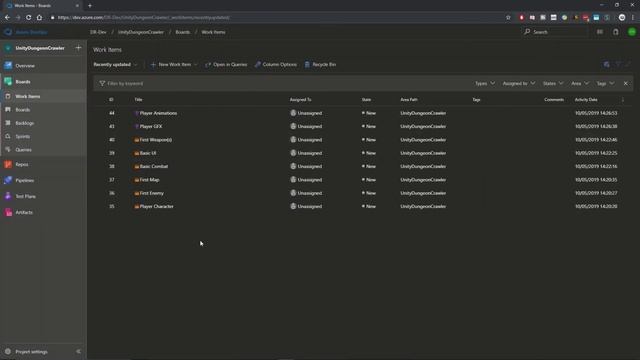Open the Recycle Bin
The height and width of the screenshot is (360, 640).
tap(320, 64)
